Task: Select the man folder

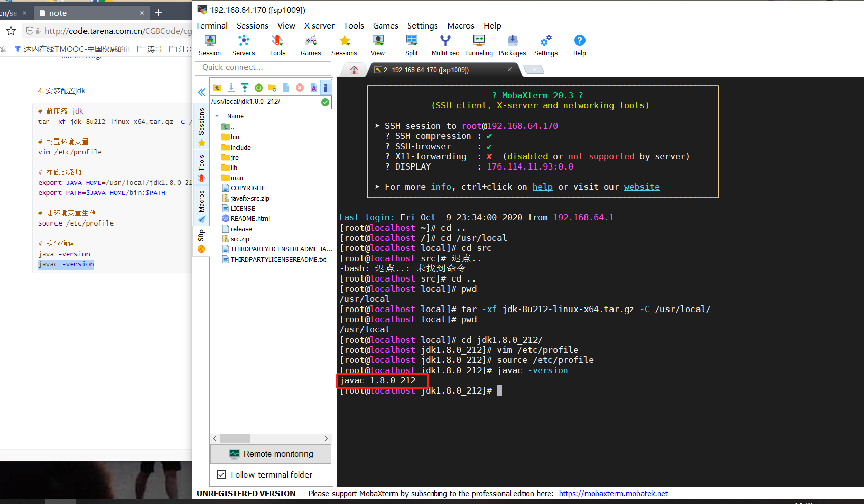Action: (233, 178)
